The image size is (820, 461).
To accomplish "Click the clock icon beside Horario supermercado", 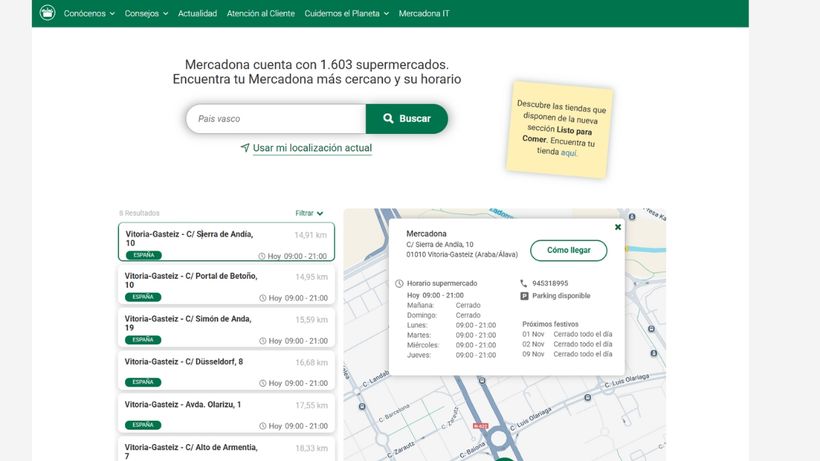I will (x=399, y=283).
